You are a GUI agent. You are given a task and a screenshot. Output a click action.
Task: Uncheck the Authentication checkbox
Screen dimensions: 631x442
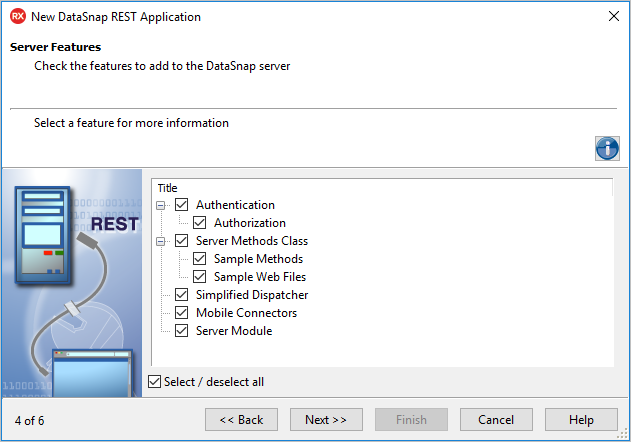[181, 205]
